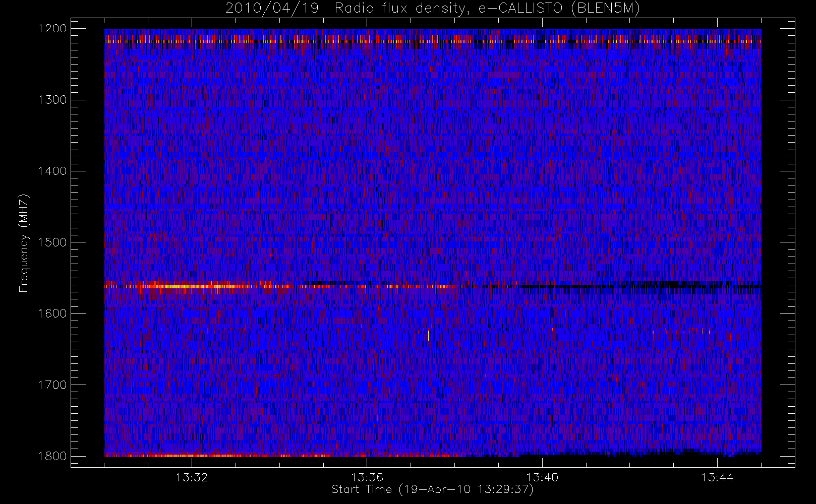Click the 1700 frequency tick label
This screenshot has width=816, height=504.
[x=52, y=385]
